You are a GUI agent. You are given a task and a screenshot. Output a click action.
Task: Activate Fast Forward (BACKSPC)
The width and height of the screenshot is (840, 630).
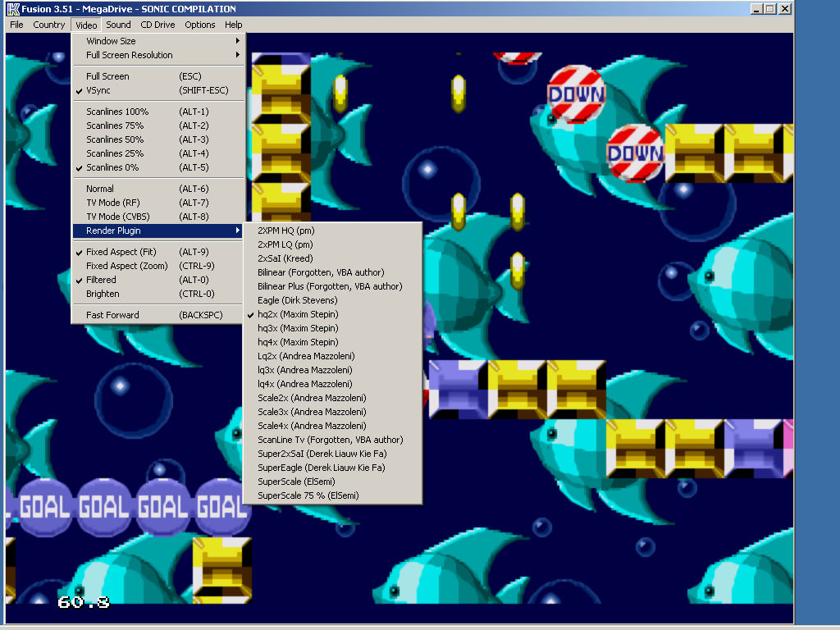pos(158,315)
